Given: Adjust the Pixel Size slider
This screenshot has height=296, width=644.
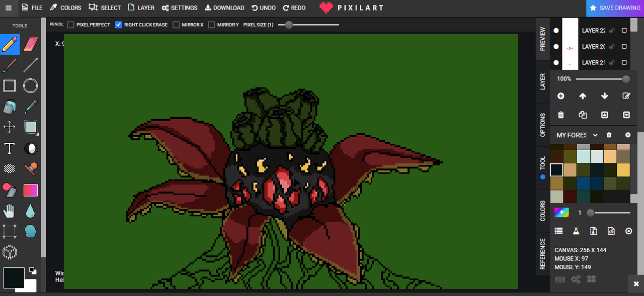Looking at the screenshot, I should point(308,25).
